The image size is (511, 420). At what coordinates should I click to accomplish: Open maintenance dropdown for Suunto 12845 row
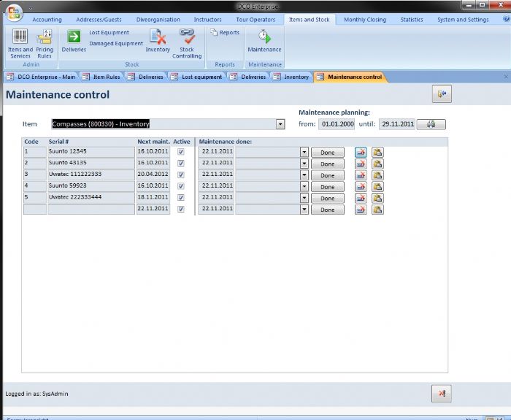click(304, 152)
